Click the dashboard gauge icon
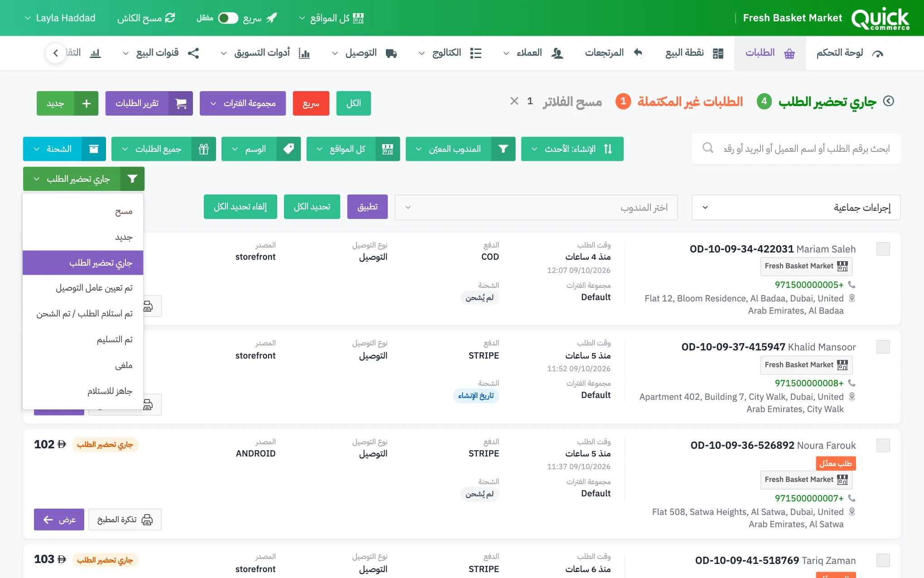This screenshot has width=924, height=578. [878, 53]
